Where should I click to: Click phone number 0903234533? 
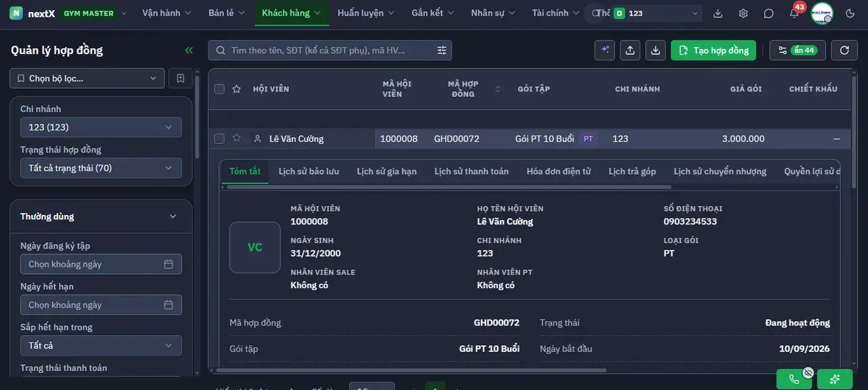[690, 221]
